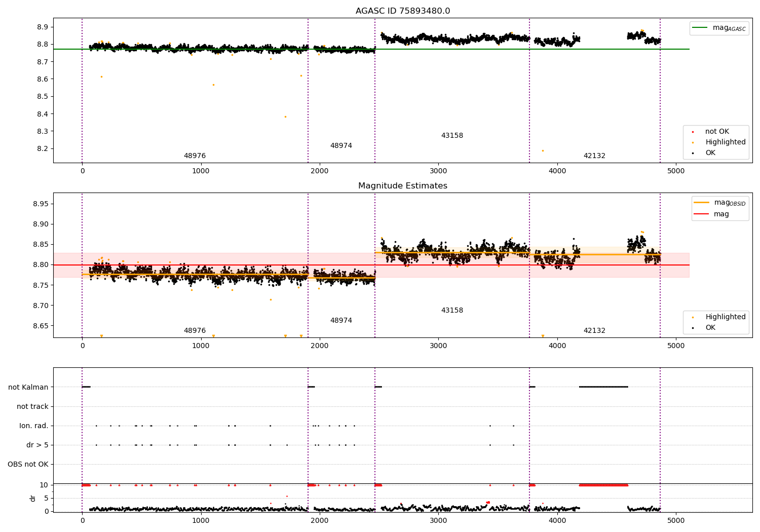The height and width of the screenshot is (532, 760).
Task: Click the long red dr marker segment near 4400
Action: point(603,485)
